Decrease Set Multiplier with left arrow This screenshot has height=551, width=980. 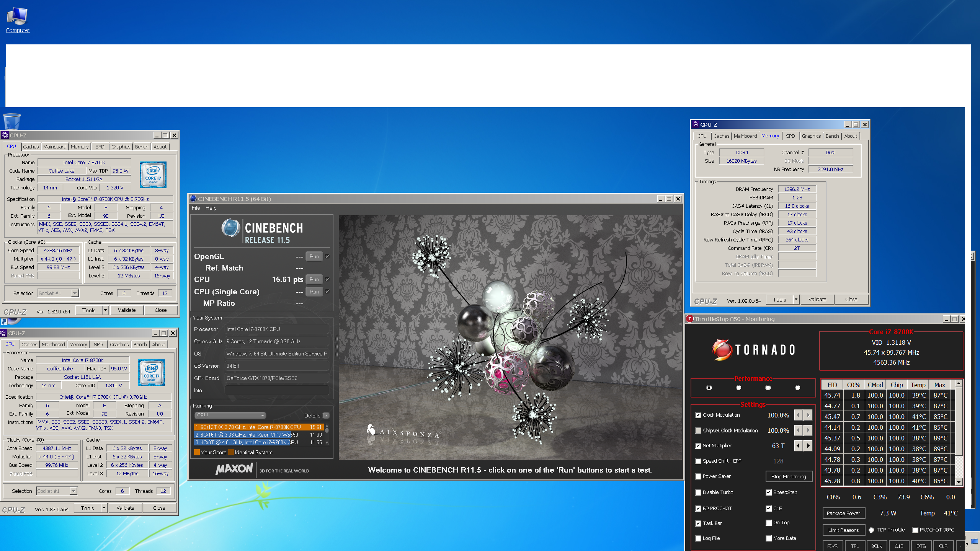(x=798, y=446)
